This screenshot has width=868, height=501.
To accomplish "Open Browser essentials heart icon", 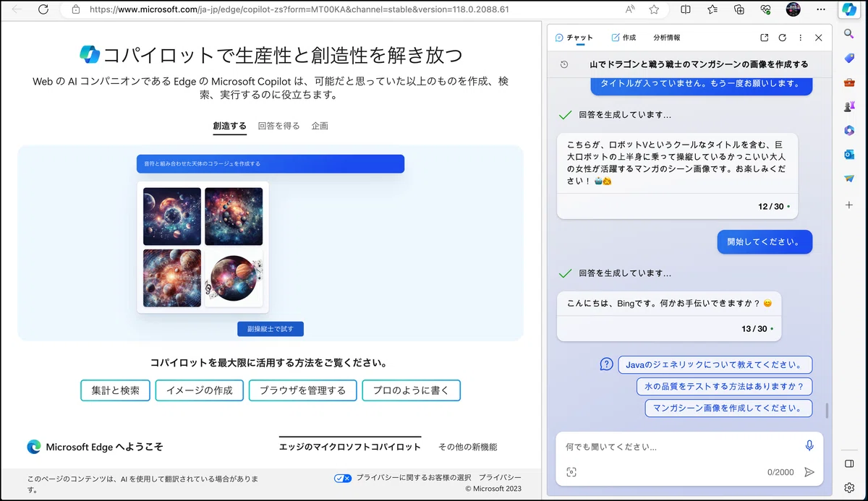I will 765,9.
